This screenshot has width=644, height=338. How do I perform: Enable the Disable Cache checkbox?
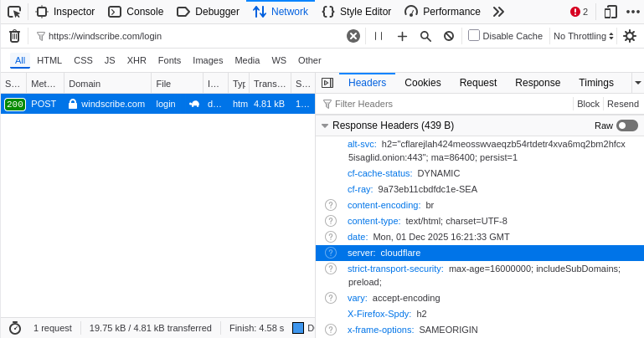click(474, 35)
